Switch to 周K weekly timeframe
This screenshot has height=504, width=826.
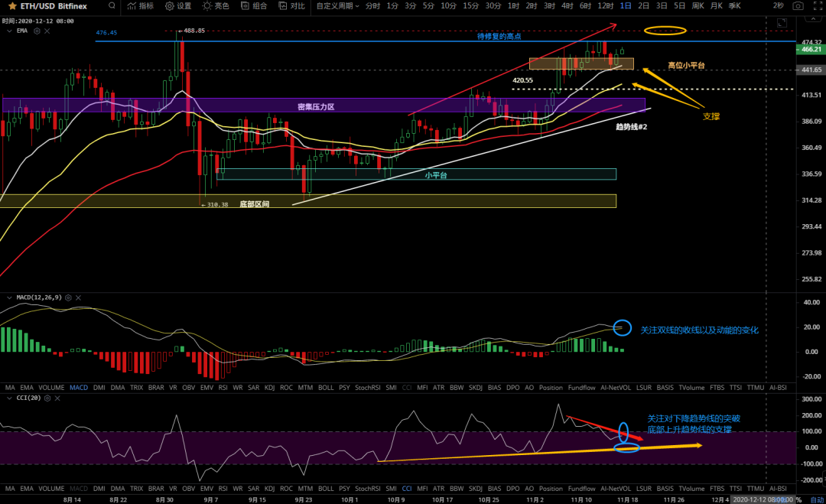tap(698, 6)
